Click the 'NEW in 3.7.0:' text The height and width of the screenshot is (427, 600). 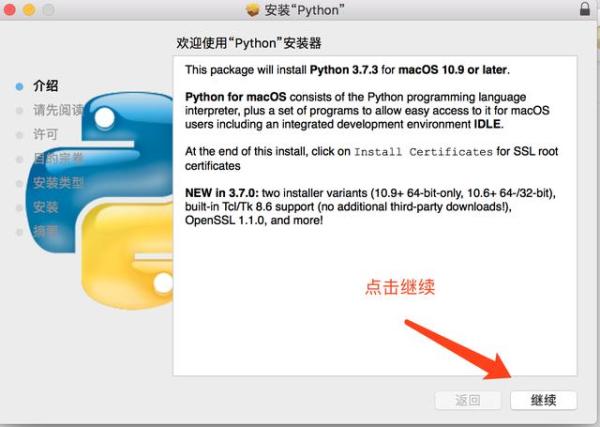point(222,193)
